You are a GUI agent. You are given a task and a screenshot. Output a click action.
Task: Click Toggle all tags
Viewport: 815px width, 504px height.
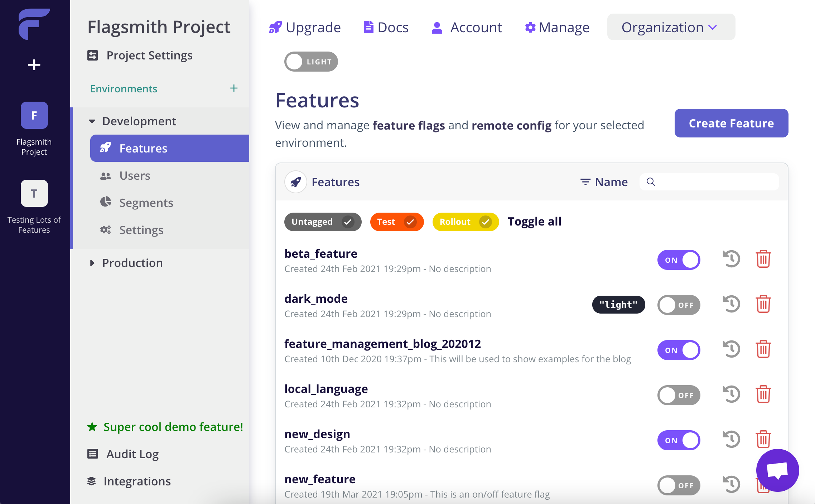coord(534,222)
